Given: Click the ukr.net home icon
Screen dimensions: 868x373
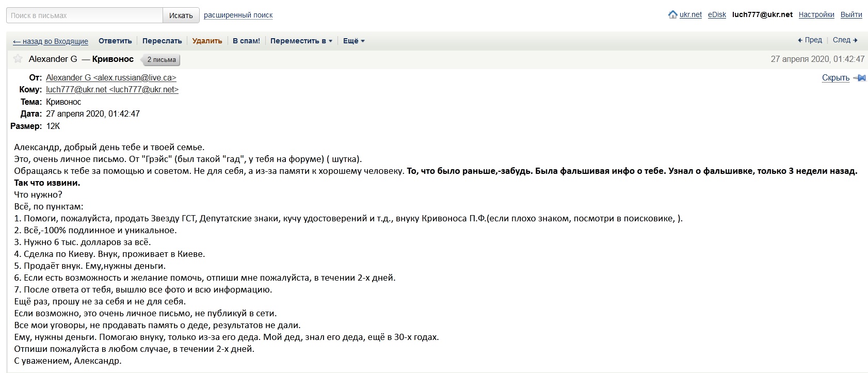Looking at the screenshot, I should click(672, 14).
